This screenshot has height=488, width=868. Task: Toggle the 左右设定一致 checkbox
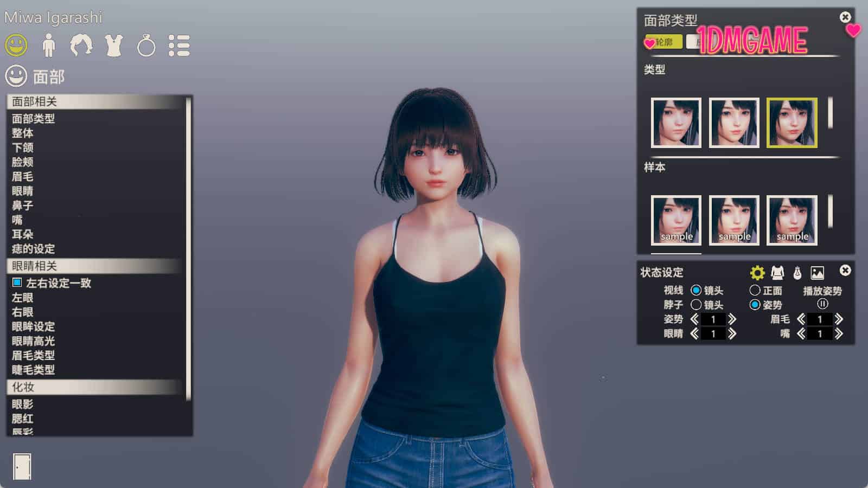pos(17,282)
